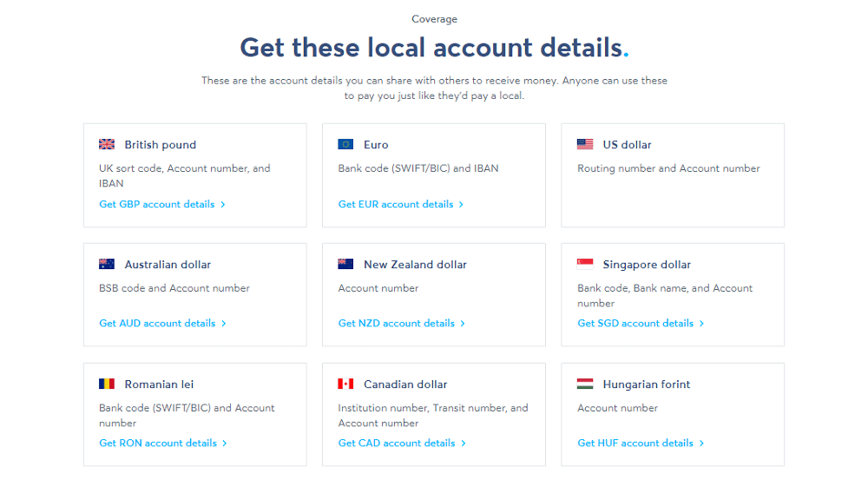
Task: Click the Romanian flag icon
Action: click(107, 384)
